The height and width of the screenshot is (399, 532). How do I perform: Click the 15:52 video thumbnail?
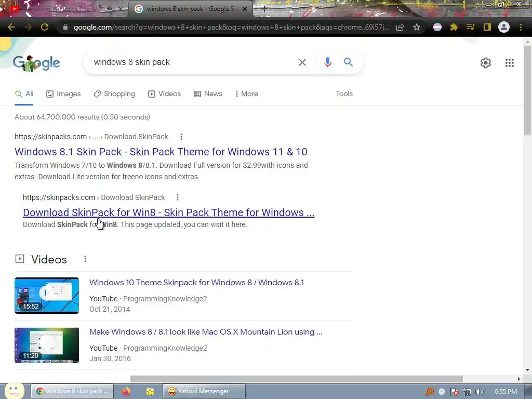47,296
